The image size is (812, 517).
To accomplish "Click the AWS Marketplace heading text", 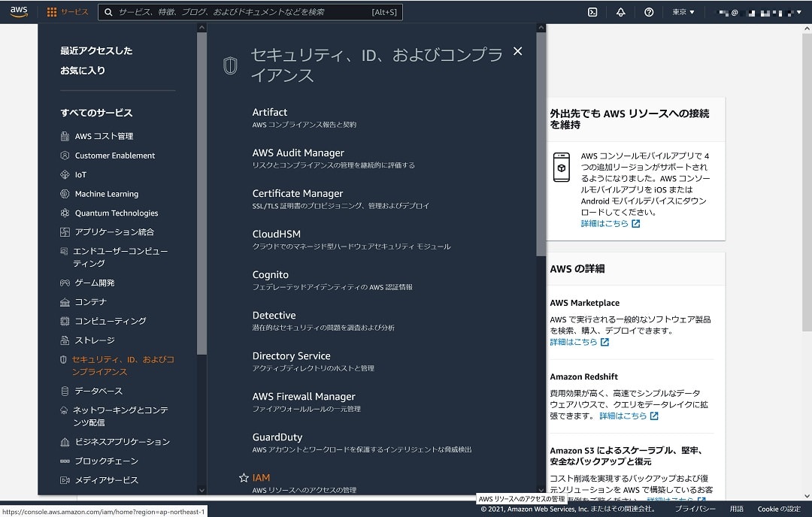I will pyautogui.click(x=584, y=303).
